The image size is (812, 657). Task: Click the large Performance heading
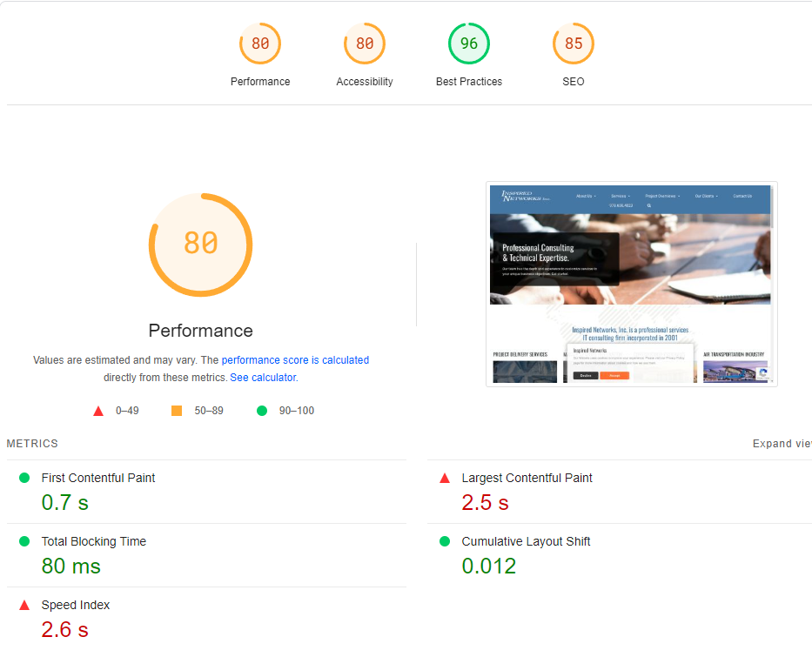[x=200, y=331]
